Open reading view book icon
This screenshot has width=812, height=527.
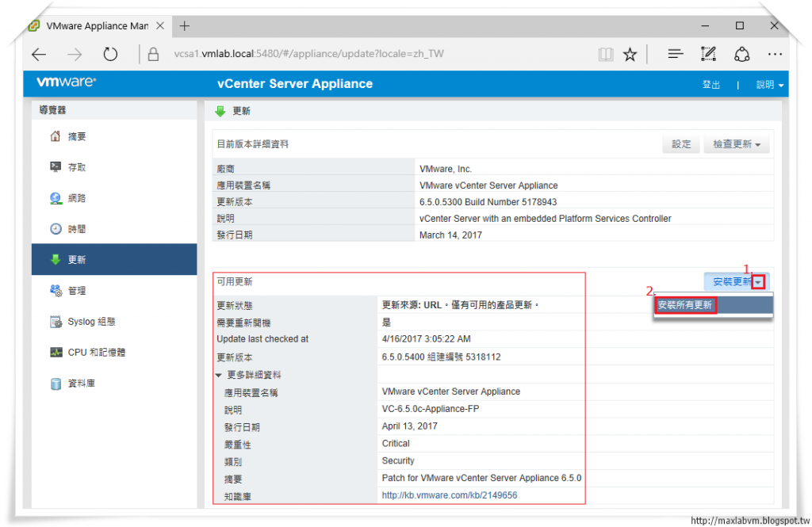[605, 55]
